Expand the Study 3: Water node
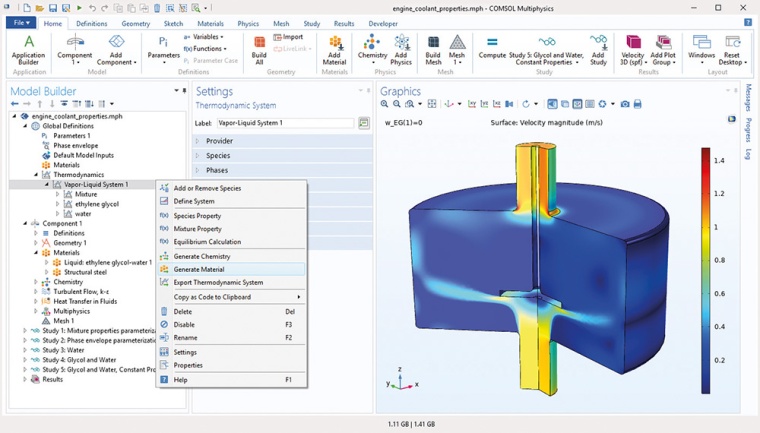 click(25, 351)
